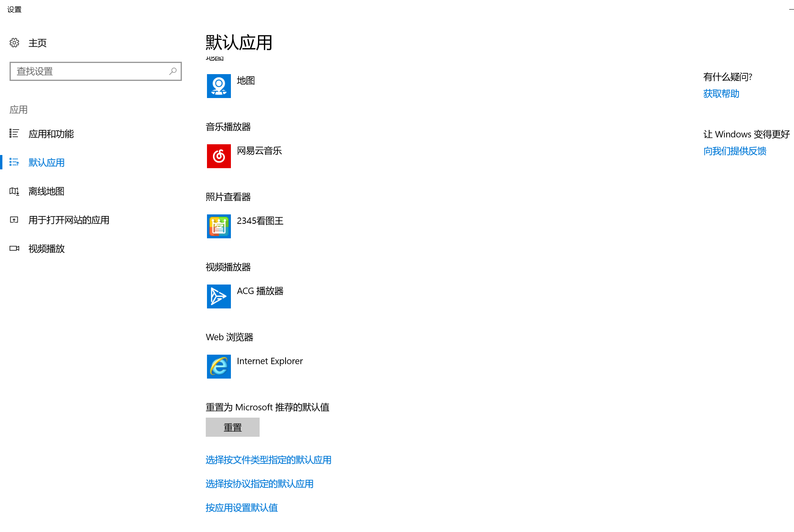Click the Maps app icon
The image size is (794, 532).
[x=219, y=86]
